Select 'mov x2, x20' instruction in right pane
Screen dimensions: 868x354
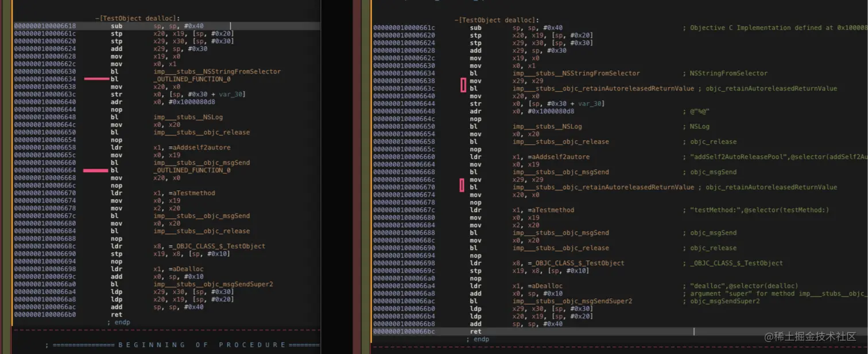(x=505, y=225)
